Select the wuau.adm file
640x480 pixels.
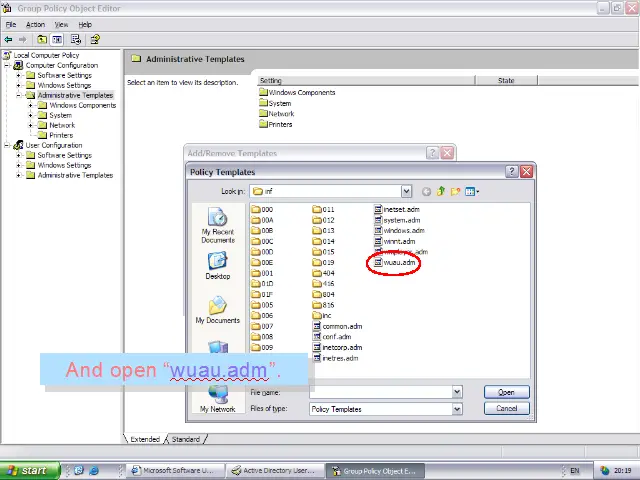coord(395,262)
